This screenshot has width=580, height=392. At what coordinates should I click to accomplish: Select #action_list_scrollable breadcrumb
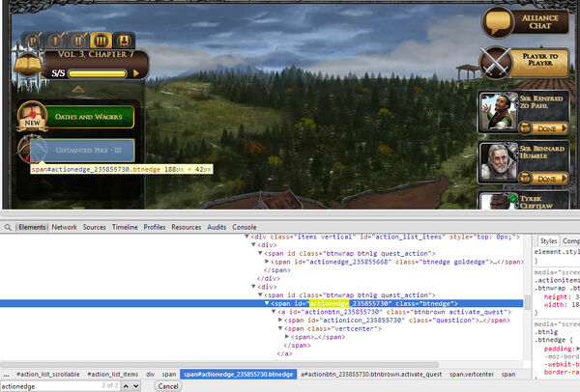pyautogui.click(x=48, y=375)
